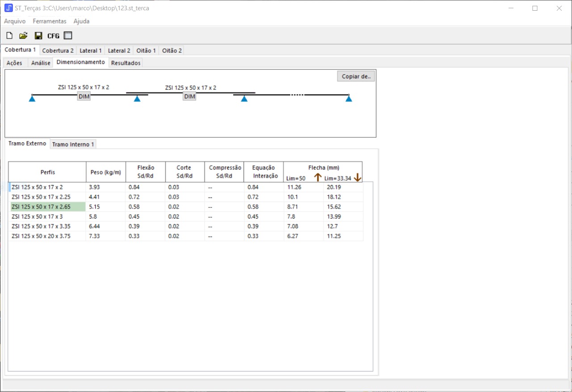Click the DIM button on the first span
Image resolution: width=572 pixels, height=392 pixels.
coord(84,97)
